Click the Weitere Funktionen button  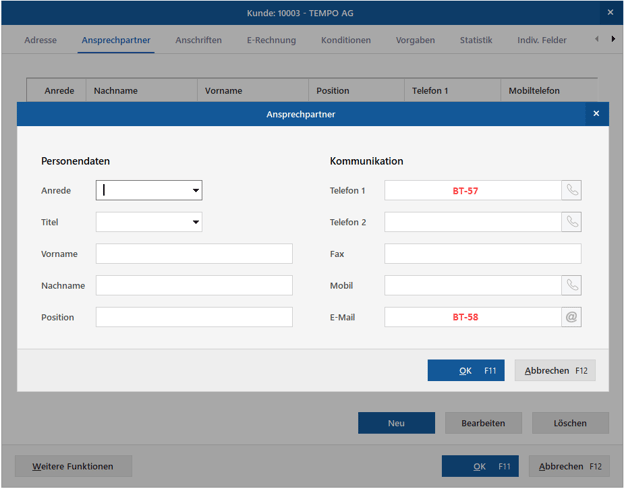(73, 466)
